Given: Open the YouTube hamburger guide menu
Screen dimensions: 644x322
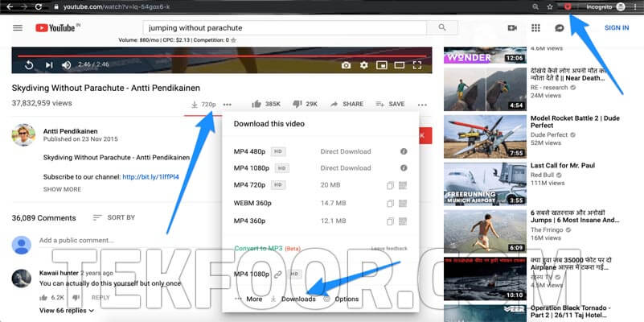Looking at the screenshot, I should [18, 28].
